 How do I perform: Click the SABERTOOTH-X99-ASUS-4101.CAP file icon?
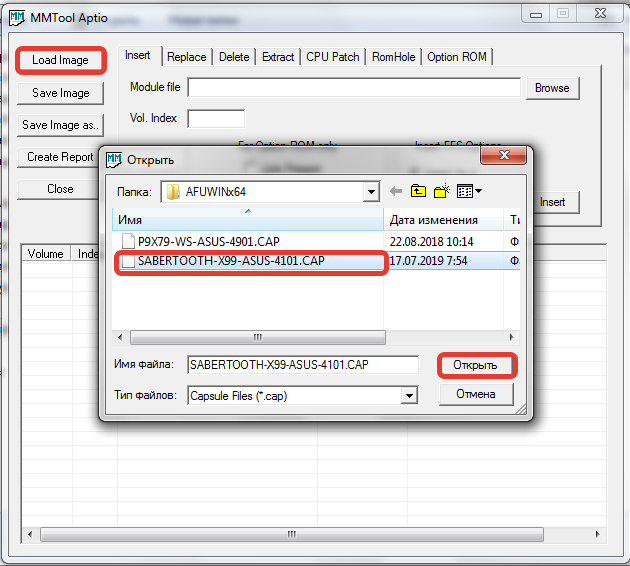click(128, 261)
